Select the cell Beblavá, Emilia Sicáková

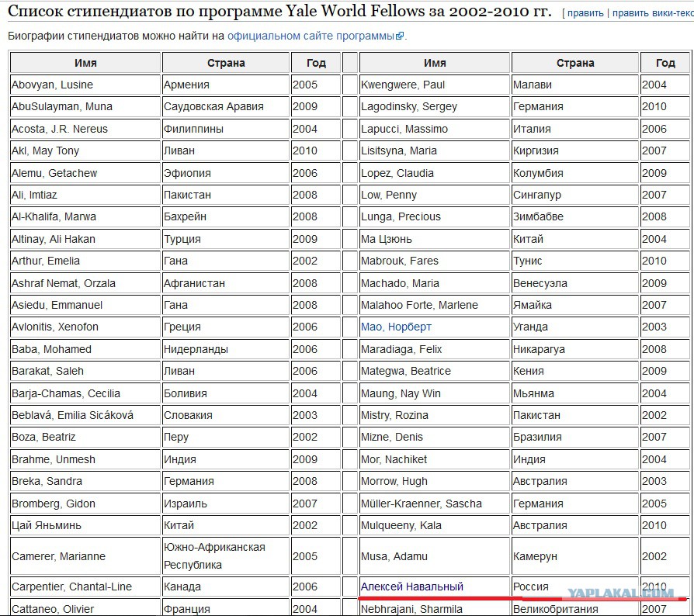(x=85, y=415)
